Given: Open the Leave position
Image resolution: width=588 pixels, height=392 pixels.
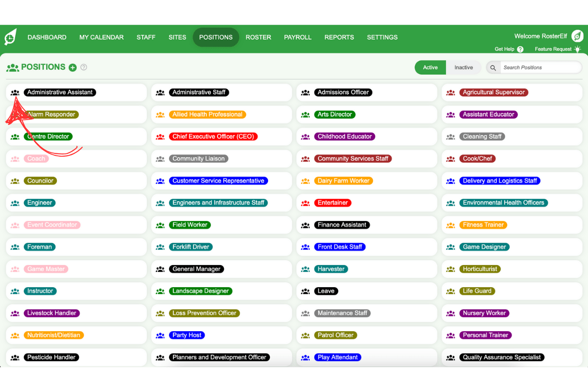Looking at the screenshot, I should coord(326,291).
